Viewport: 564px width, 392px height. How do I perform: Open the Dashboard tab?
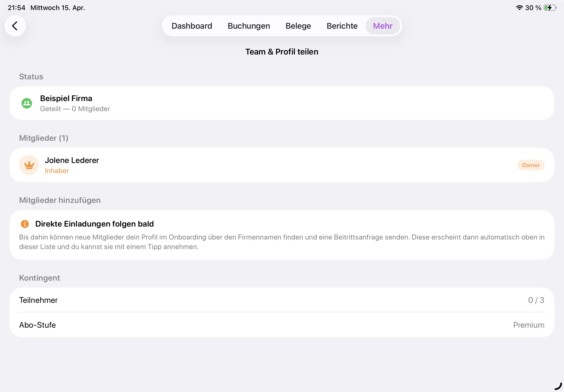click(192, 26)
